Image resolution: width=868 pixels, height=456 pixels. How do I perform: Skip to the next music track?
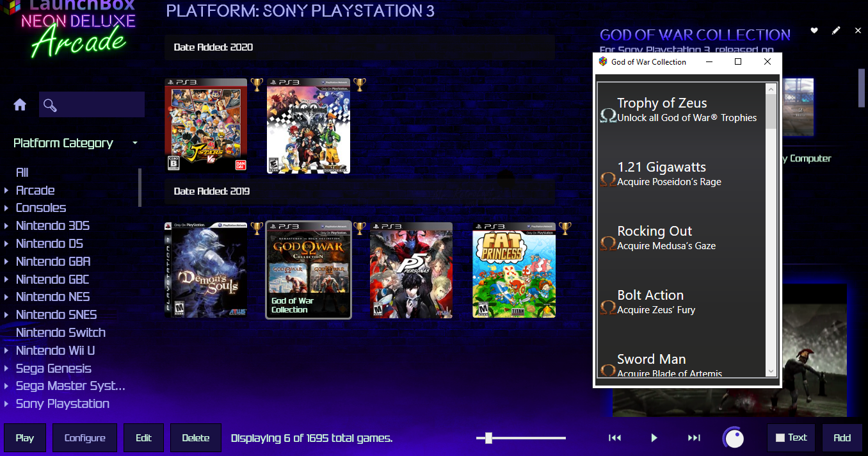tap(694, 437)
